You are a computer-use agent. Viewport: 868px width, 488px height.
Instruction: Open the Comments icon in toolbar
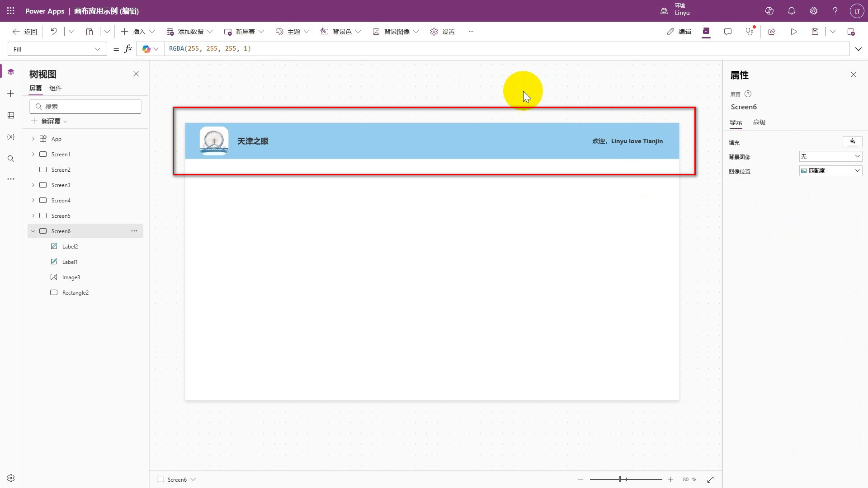(x=728, y=32)
